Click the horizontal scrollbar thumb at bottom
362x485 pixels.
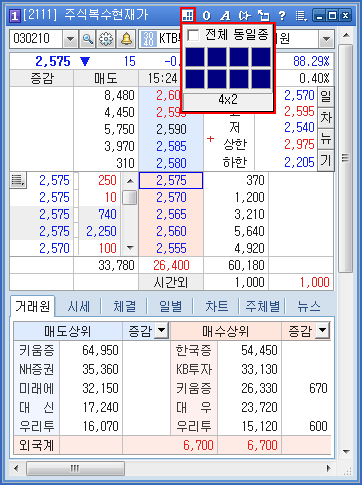(x=75, y=468)
